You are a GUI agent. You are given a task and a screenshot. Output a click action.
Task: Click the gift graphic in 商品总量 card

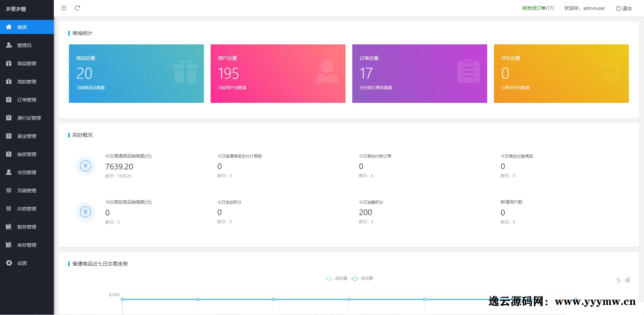click(185, 71)
